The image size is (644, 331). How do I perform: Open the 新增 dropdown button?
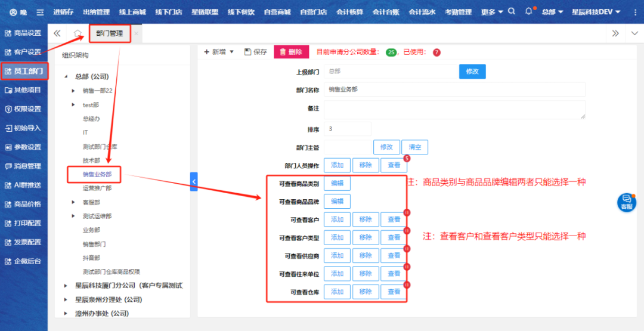coord(219,52)
